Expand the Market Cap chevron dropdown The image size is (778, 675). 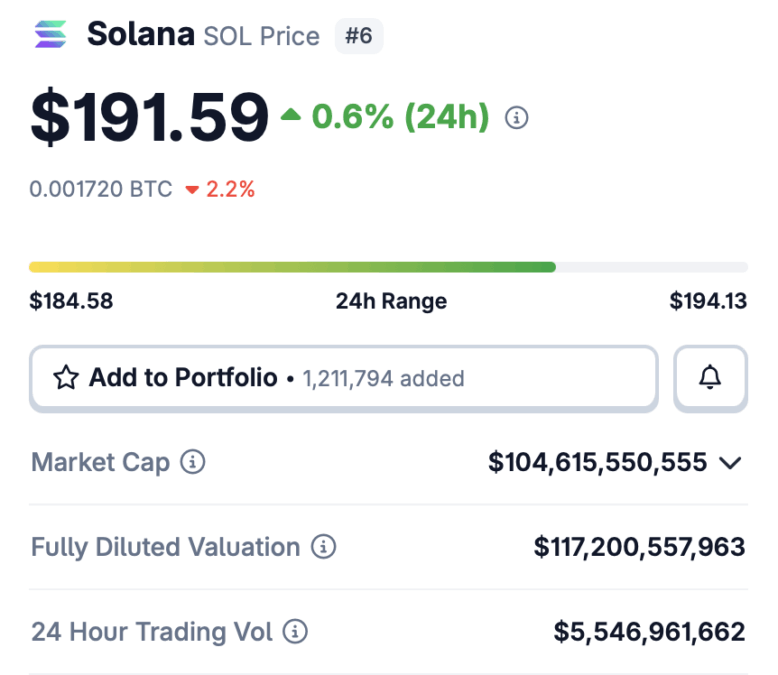pyautogui.click(x=731, y=463)
